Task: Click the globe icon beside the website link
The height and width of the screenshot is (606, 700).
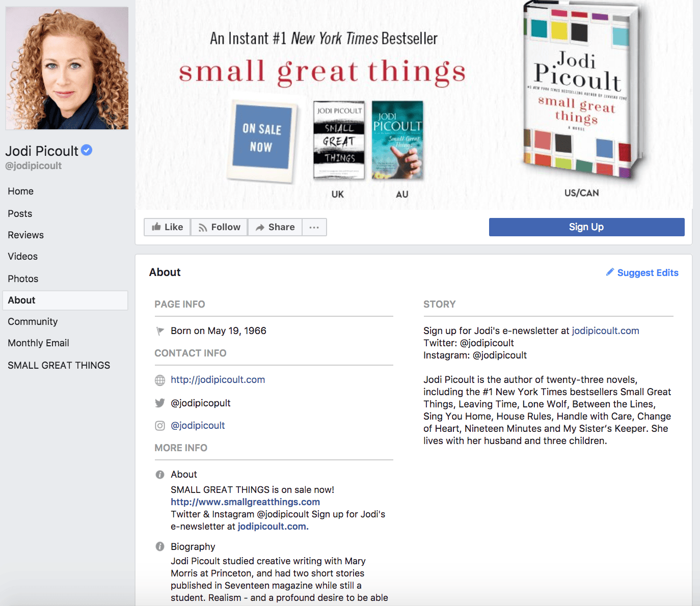Action: (160, 380)
